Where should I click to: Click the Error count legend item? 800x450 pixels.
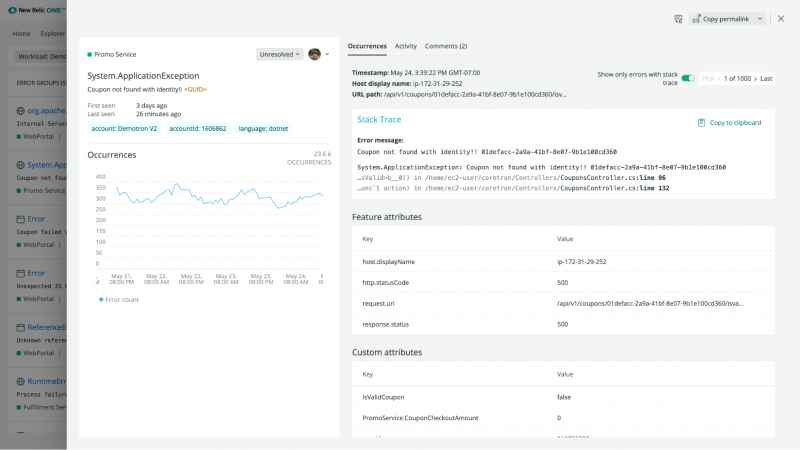tap(119, 299)
